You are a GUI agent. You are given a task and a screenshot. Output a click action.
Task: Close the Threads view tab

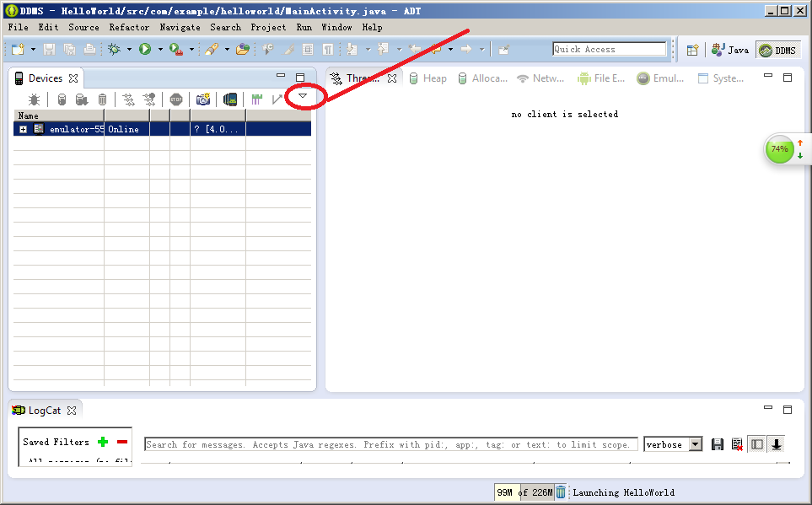[392, 78]
